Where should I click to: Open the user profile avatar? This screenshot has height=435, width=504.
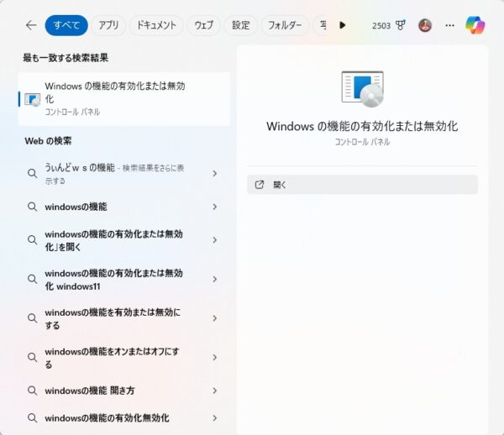coord(425,25)
